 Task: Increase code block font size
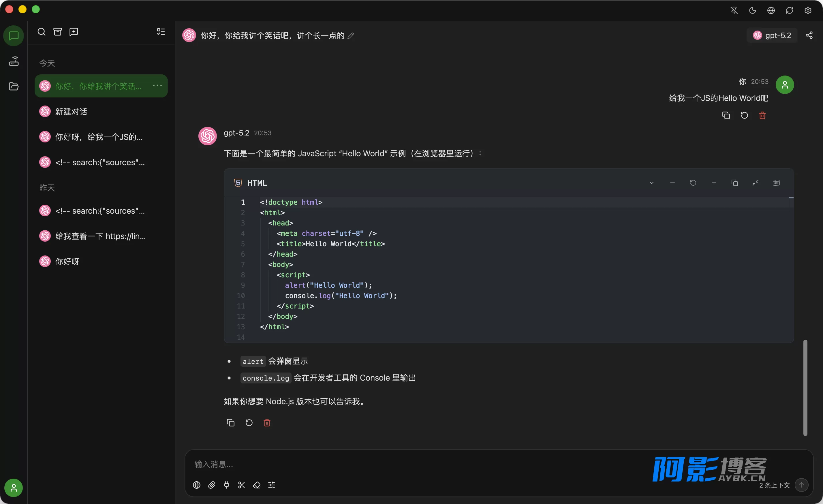pyautogui.click(x=714, y=183)
